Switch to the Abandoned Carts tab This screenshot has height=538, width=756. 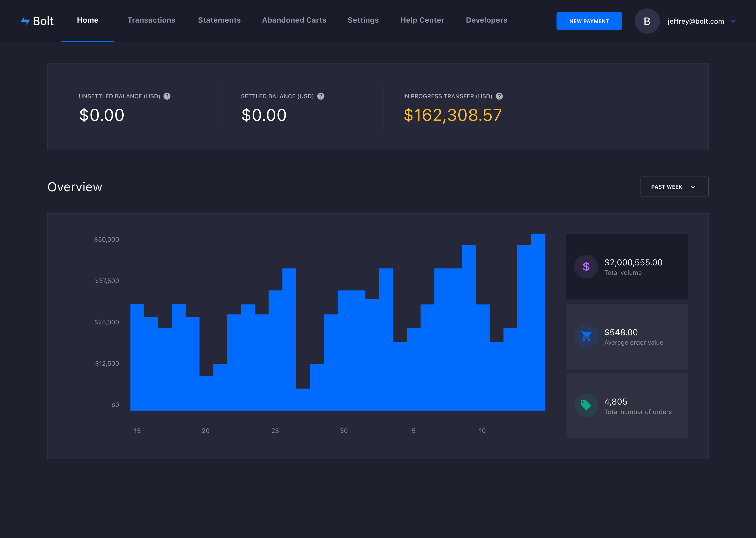click(294, 20)
